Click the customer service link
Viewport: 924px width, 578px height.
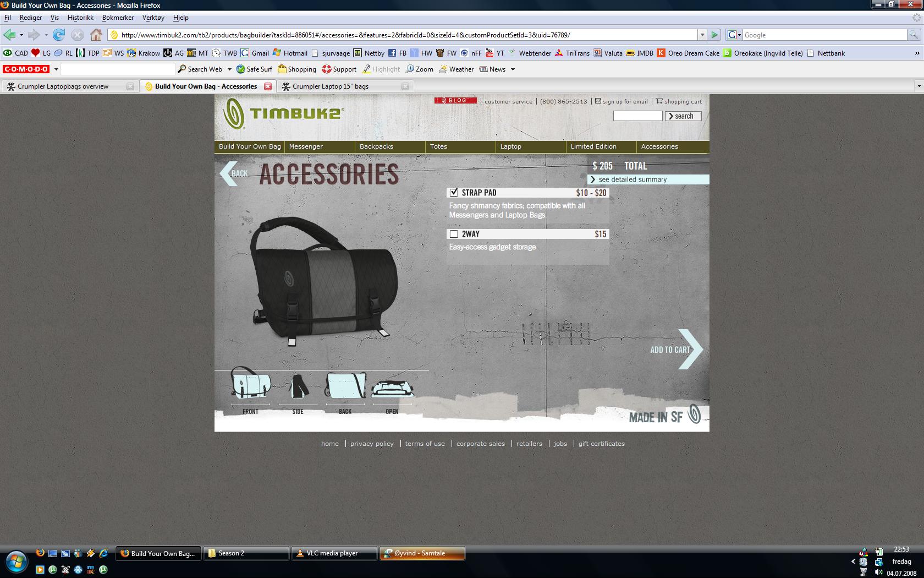tap(508, 101)
